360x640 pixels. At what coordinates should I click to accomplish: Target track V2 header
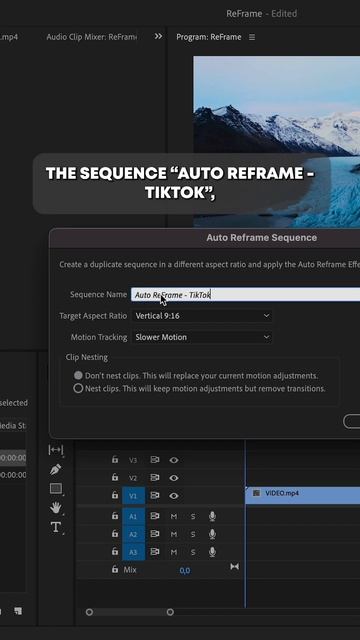pos(133,478)
